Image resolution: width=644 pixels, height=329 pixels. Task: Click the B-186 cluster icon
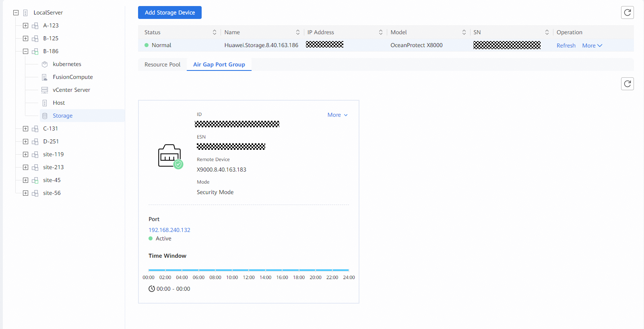pos(35,52)
